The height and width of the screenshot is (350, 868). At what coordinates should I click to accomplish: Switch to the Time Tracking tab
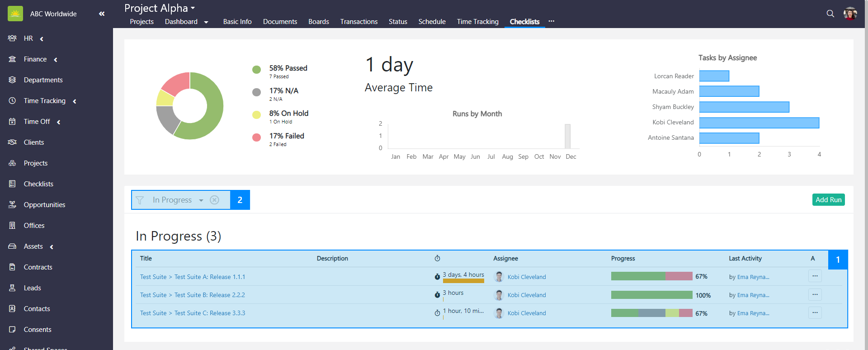click(477, 22)
